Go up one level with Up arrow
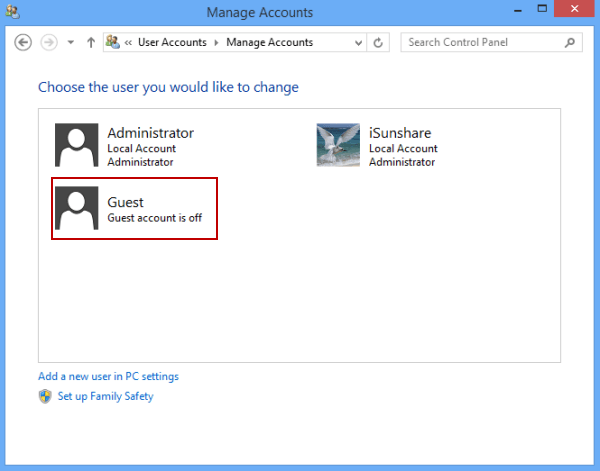The width and height of the screenshot is (600, 471). pos(91,42)
